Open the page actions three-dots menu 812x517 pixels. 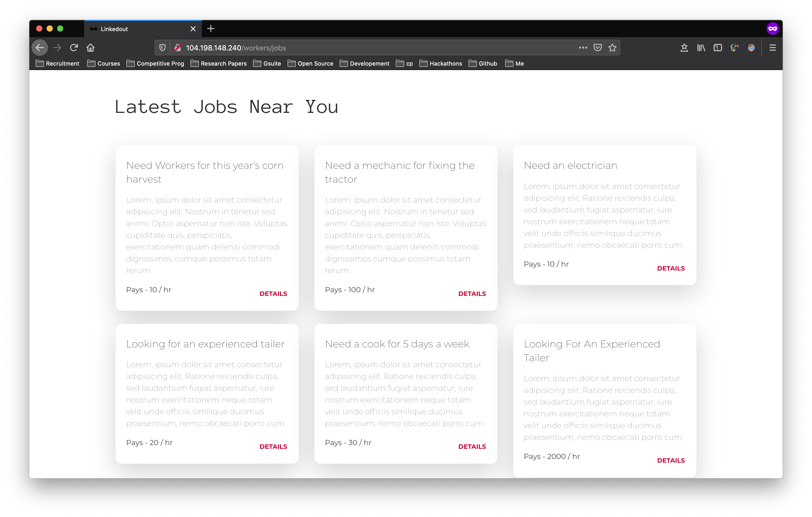(583, 48)
